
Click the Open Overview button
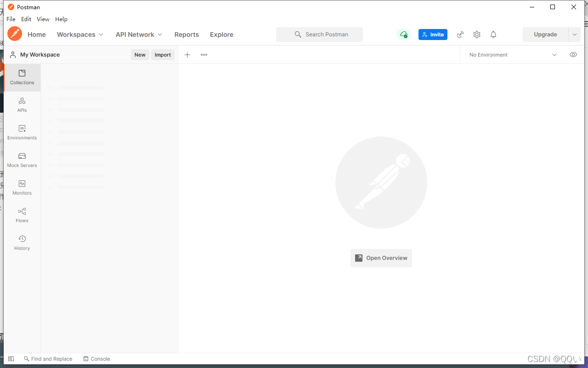pyautogui.click(x=381, y=258)
